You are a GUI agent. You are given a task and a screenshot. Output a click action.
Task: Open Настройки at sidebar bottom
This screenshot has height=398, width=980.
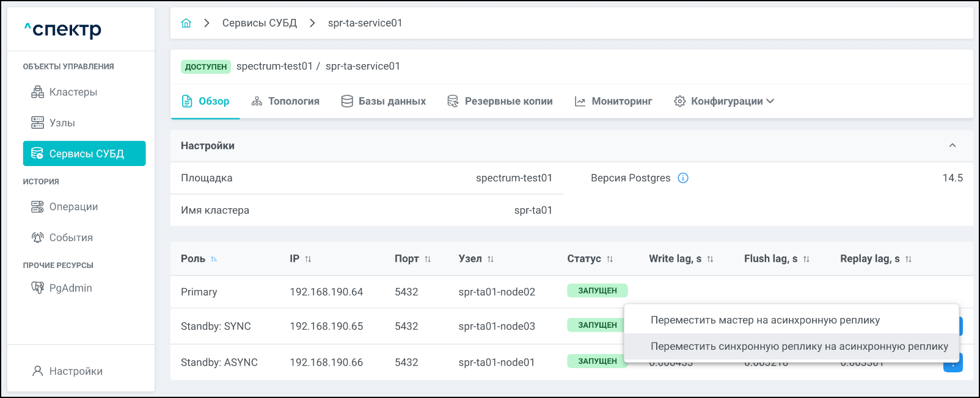tap(75, 371)
